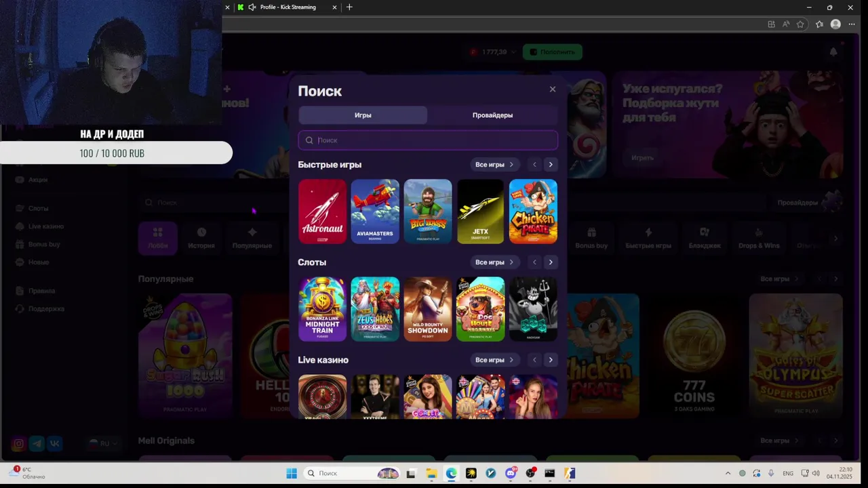Click Все игры next to Популярные
The height and width of the screenshot is (488, 868).
tap(779, 279)
